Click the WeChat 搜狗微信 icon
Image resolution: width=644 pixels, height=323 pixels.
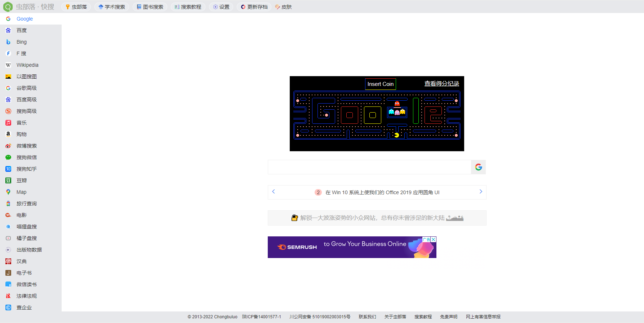[x=8, y=157]
